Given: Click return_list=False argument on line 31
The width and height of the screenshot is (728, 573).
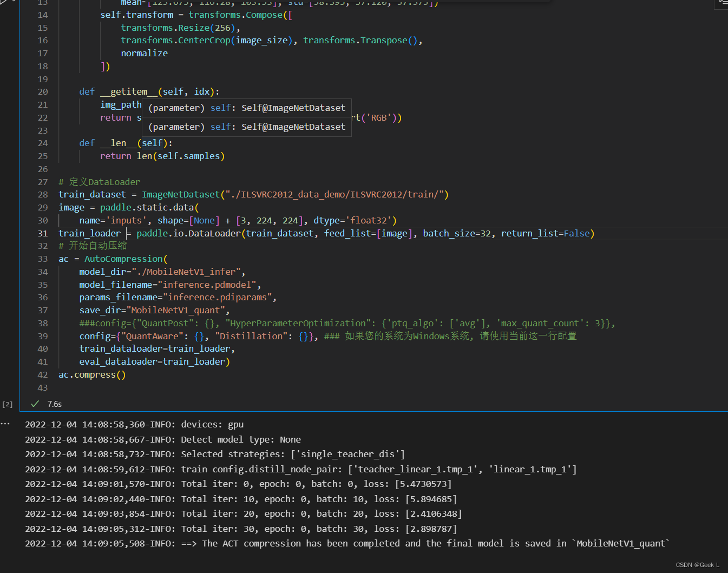Looking at the screenshot, I should point(545,233).
